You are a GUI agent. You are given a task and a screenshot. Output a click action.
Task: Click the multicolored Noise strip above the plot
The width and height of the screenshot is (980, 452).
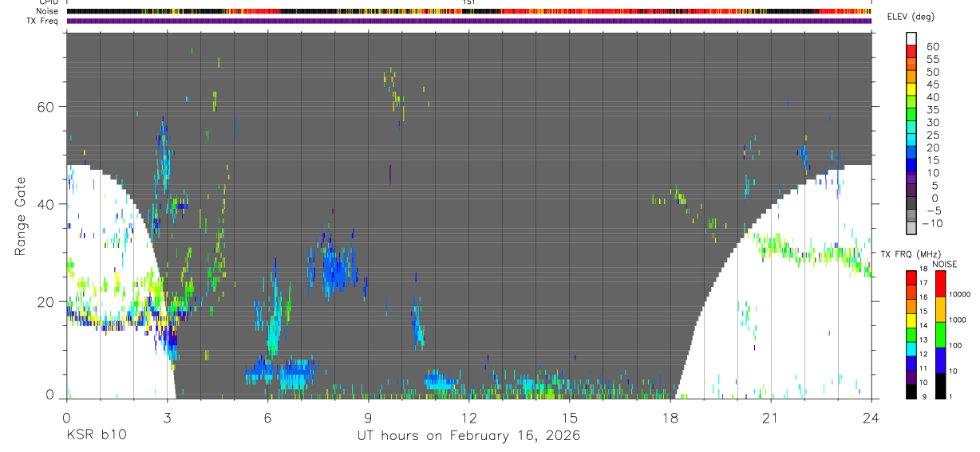[x=469, y=12]
